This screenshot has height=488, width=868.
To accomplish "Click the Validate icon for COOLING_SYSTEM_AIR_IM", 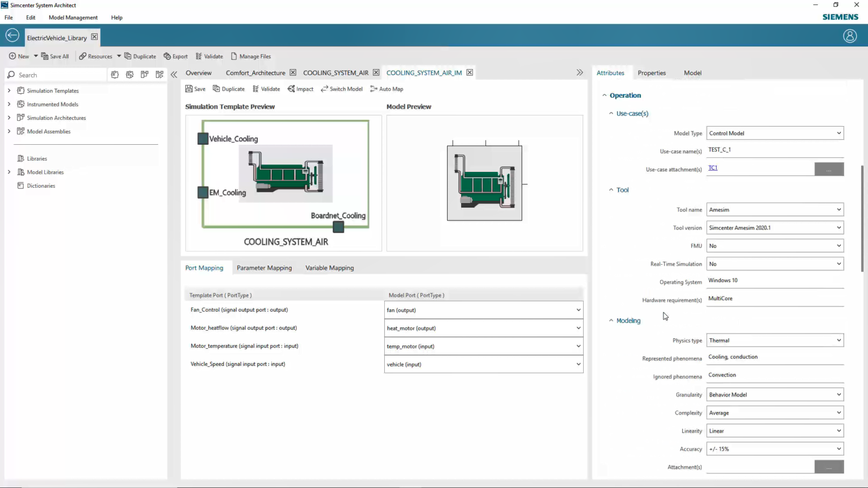I will 266,89.
